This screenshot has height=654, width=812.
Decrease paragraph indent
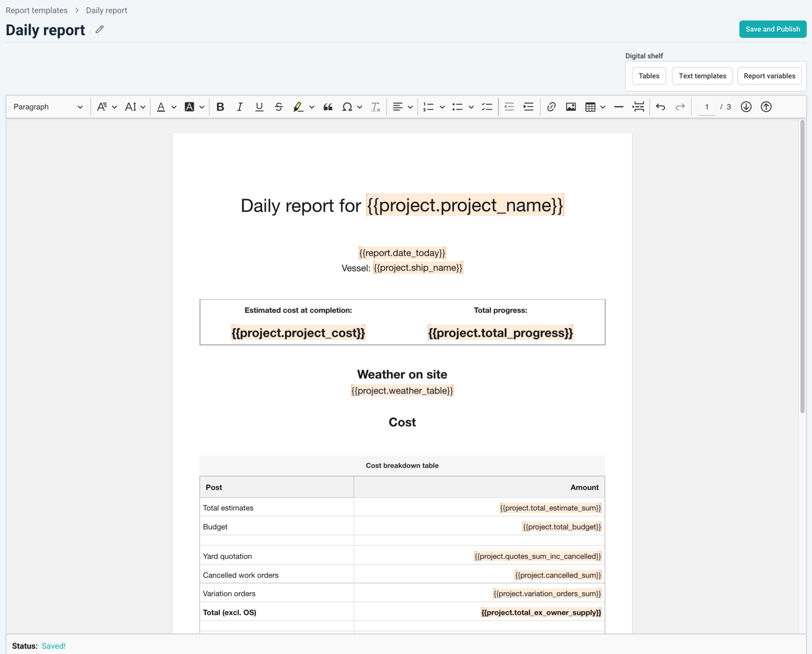pos(509,107)
